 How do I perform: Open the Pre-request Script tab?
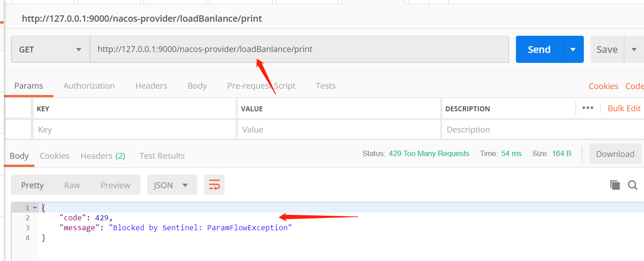262,85
